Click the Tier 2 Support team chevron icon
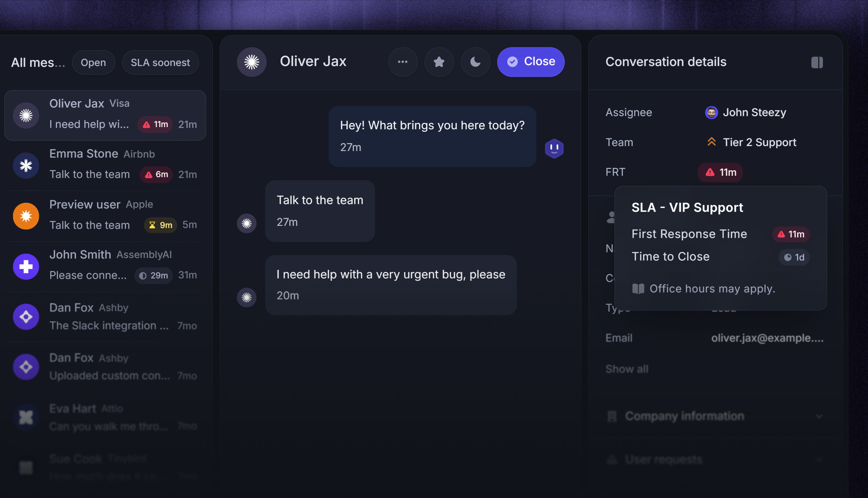This screenshot has height=498, width=868. [711, 142]
